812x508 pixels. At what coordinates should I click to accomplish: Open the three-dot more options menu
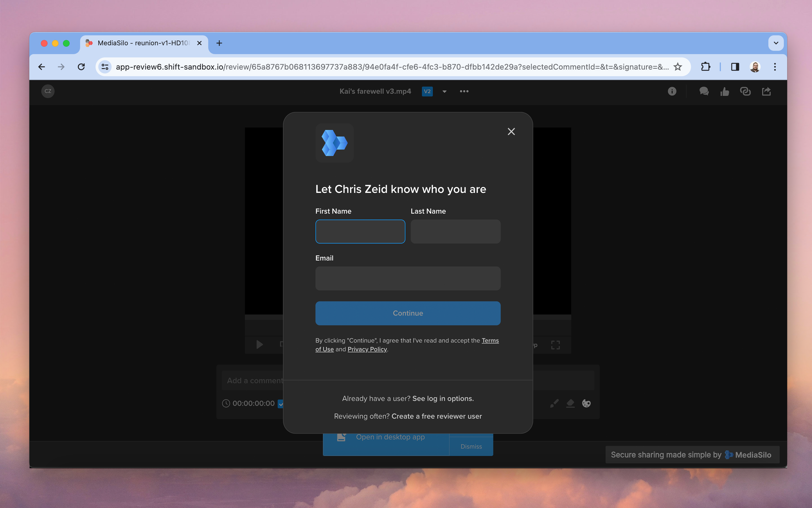point(464,91)
